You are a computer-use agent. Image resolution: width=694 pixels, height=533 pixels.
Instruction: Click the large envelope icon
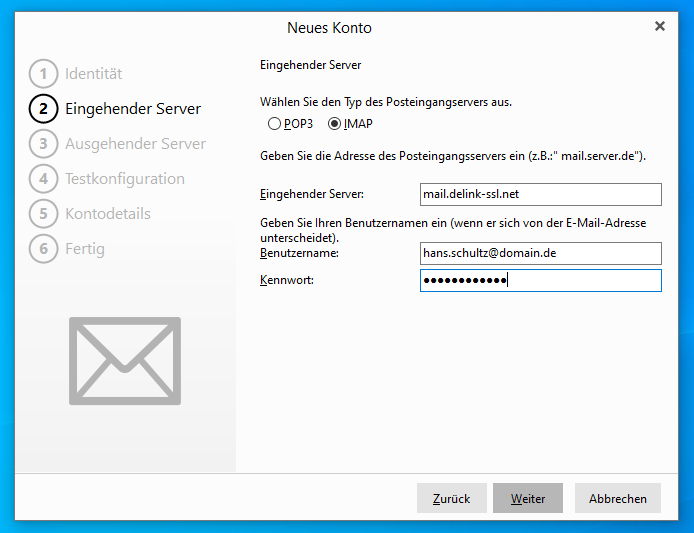click(x=125, y=360)
